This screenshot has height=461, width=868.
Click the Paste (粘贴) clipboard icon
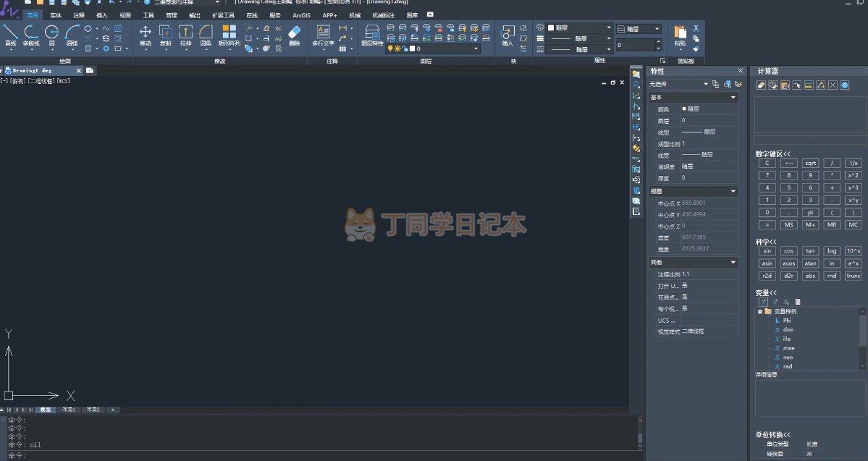[x=680, y=35]
